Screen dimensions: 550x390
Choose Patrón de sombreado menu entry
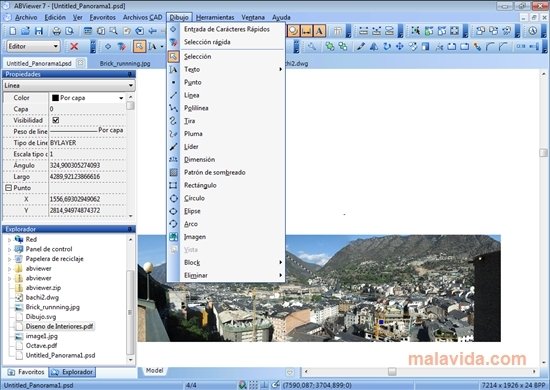coord(226,173)
